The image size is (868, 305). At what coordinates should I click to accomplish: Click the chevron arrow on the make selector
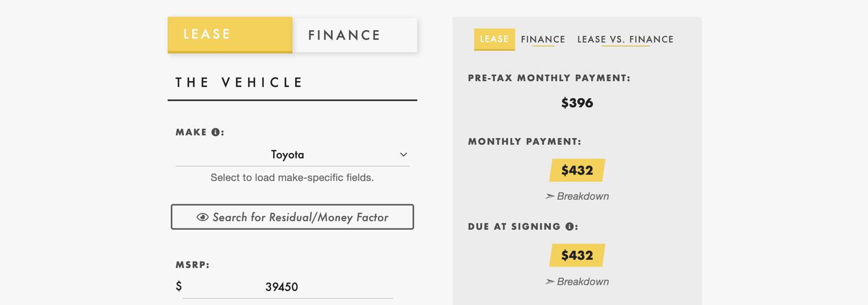point(403,155)
